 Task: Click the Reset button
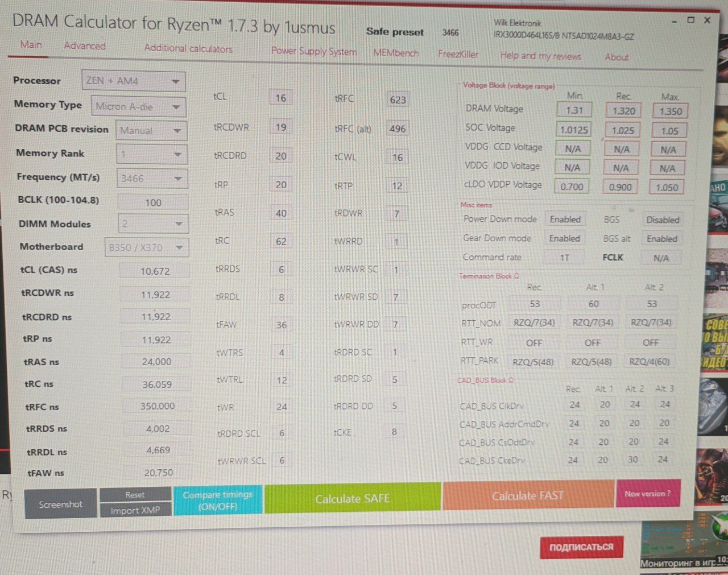[135, 494]
